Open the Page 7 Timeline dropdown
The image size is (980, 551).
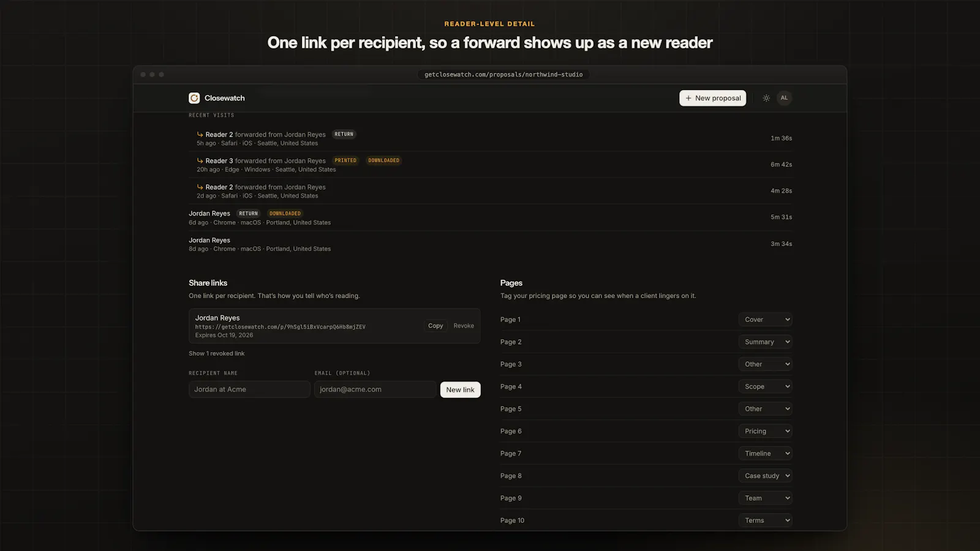(765, 454)
